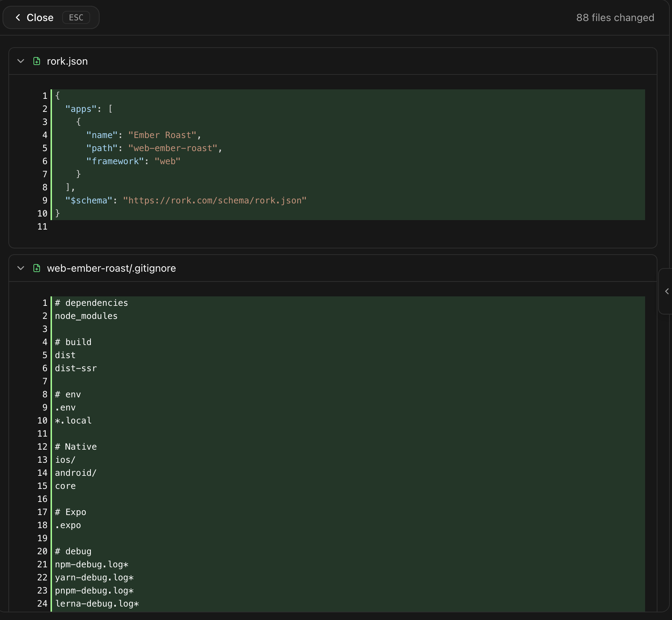The width and height of the screenshot is (672, 620).
Task: Click the added-file icon beside rork.json
Action: (x=37, y=61)
